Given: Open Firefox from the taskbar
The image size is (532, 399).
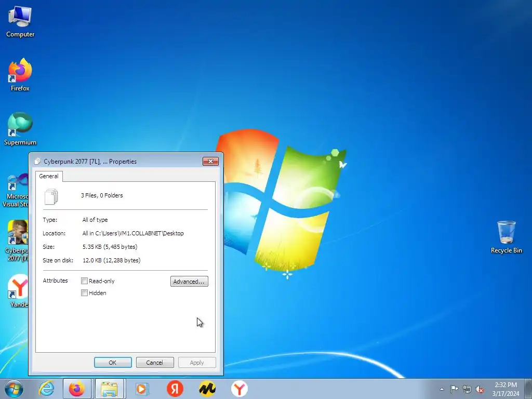Looking at the screenshot, I should (x=77, y=389).
